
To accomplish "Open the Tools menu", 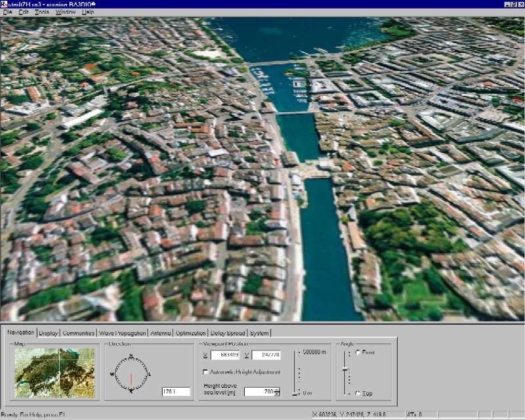I will tap(42, 12).
